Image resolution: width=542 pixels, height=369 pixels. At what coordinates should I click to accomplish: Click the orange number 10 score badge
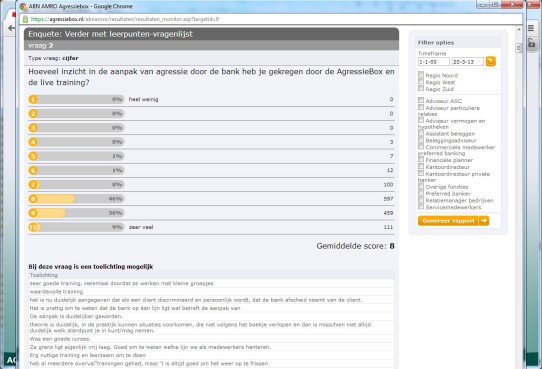tap(34, 227)
